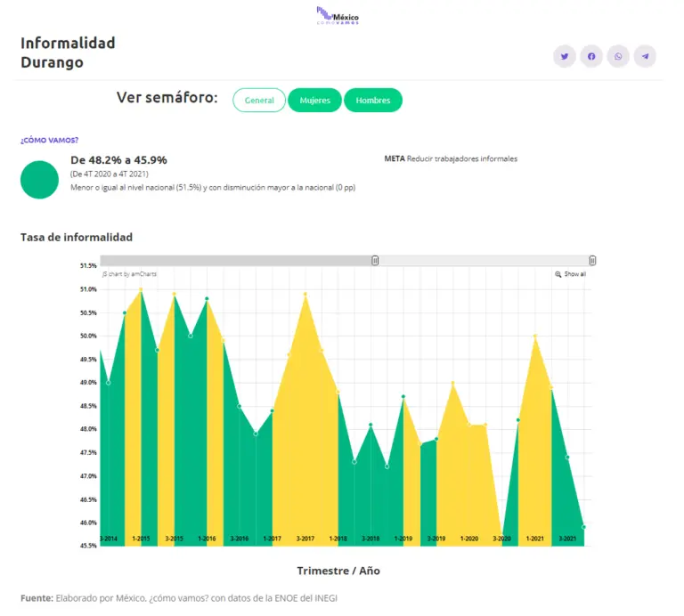The image size is (684, 616).
Task: Click the México cómo vamos logo
Action: click(x=338, y=16)
